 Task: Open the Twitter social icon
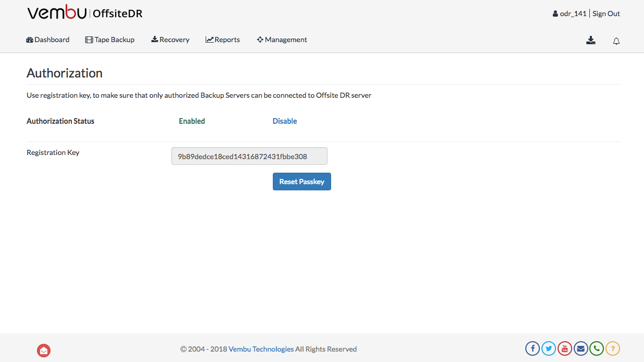tap(549, 348)
